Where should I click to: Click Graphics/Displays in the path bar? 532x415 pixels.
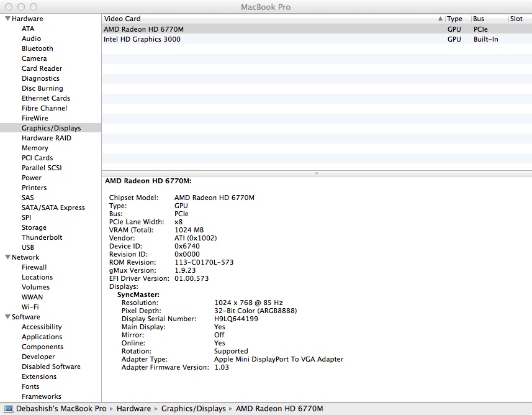point(194,409)
